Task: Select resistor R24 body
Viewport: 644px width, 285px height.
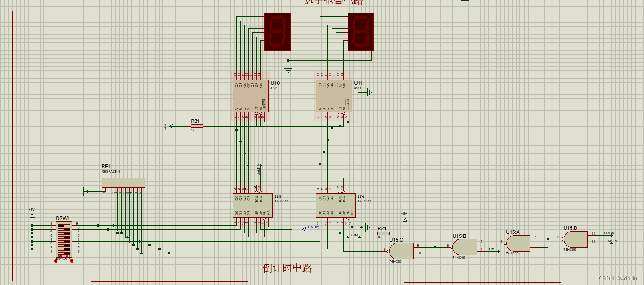Action: coord(383,233)
